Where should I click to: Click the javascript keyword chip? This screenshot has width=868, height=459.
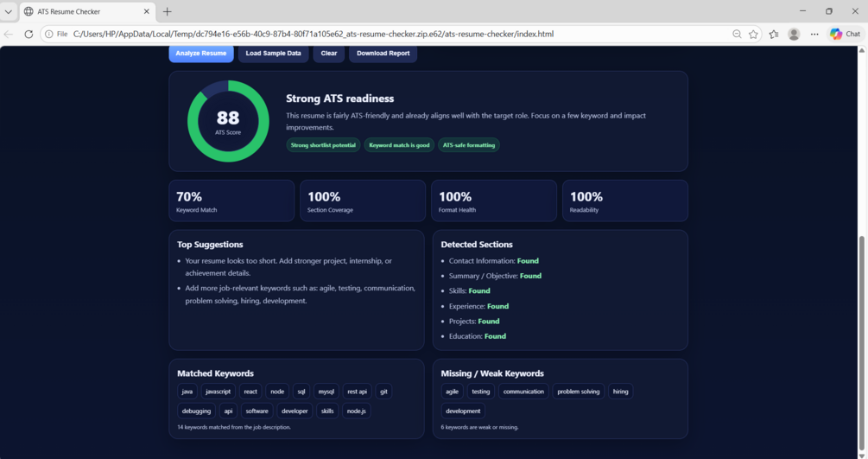[219, 392]
